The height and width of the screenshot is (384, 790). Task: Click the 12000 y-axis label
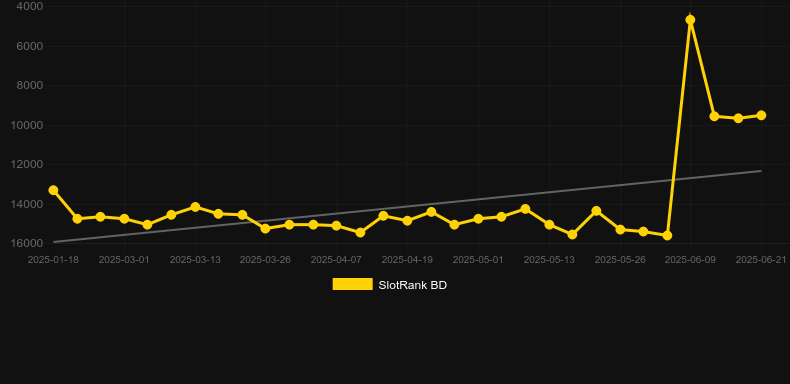click(27, 164)
